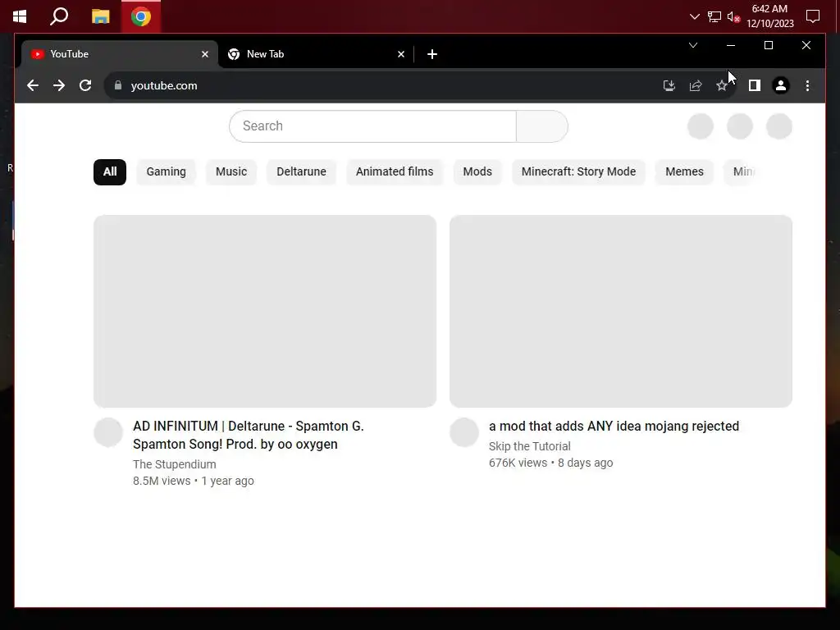
Task: Open Windows search from the taskbar
Action: [59, 16]
